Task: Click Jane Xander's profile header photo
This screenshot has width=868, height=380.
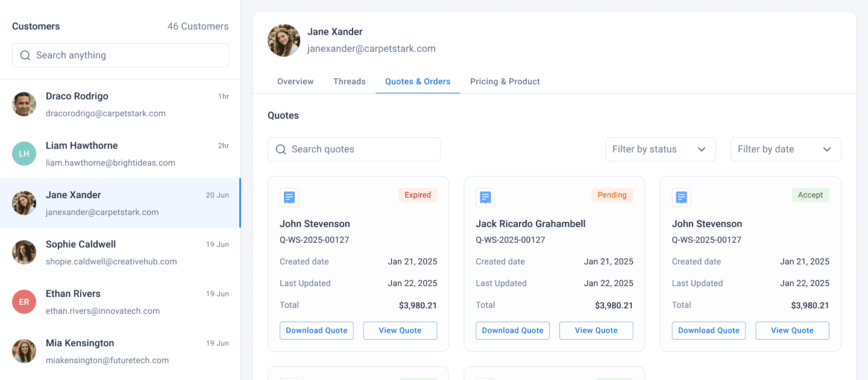Action: (284, 40)
